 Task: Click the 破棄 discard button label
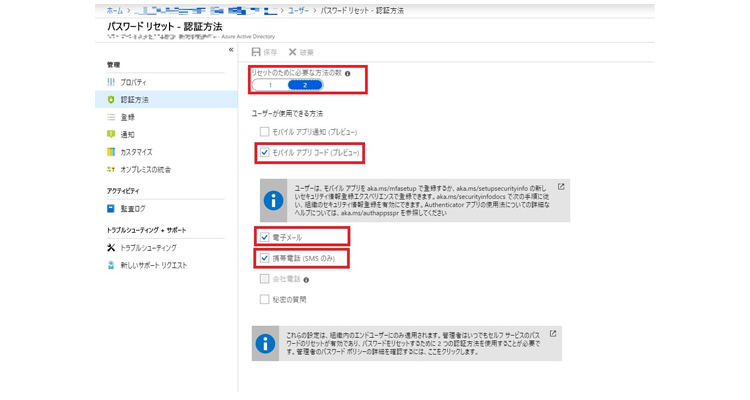(307, 52)
